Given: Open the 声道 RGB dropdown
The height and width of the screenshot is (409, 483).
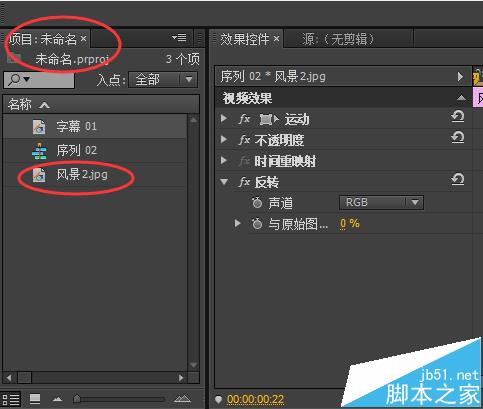Looking at the screenshot, I should (381, 202).
